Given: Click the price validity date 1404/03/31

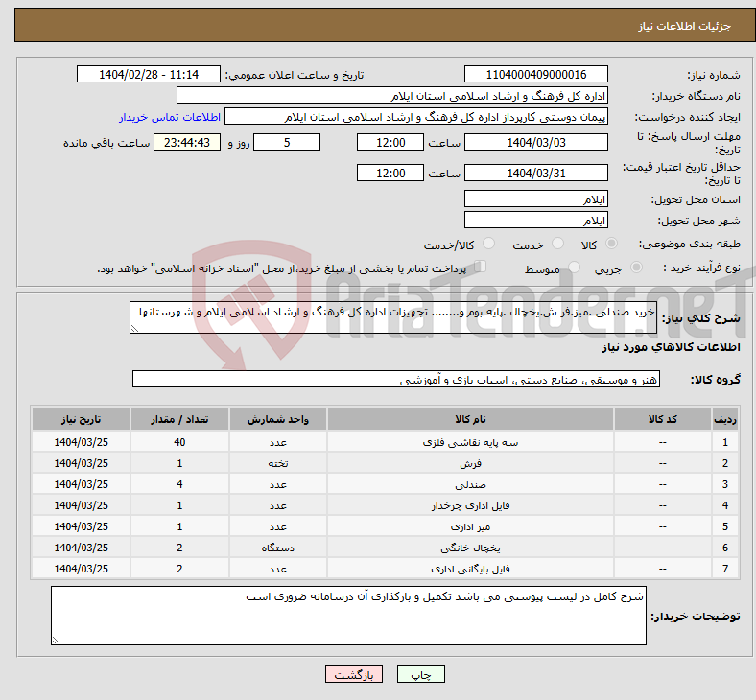Looking at the screenshot, I should click(x=535, y=173).
